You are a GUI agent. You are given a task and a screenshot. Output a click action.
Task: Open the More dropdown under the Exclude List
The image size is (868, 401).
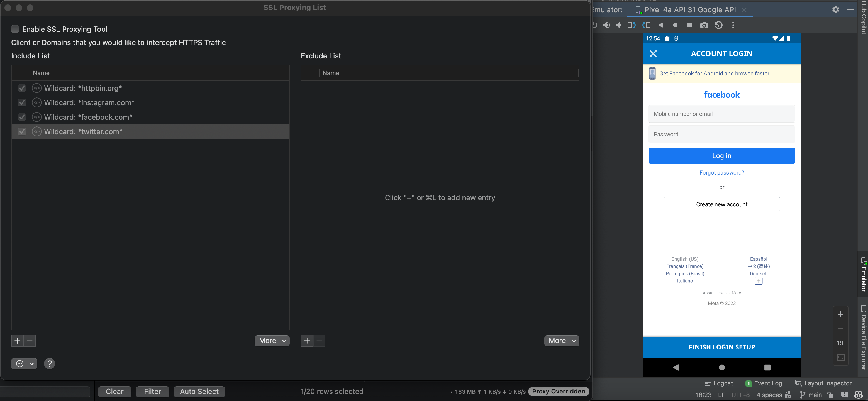561,341
